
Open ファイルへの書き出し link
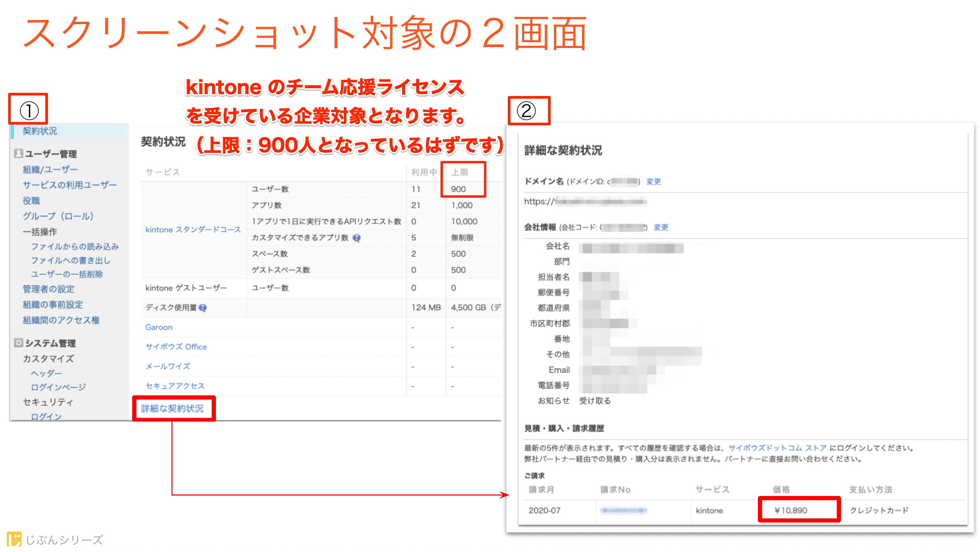[70, 260]
